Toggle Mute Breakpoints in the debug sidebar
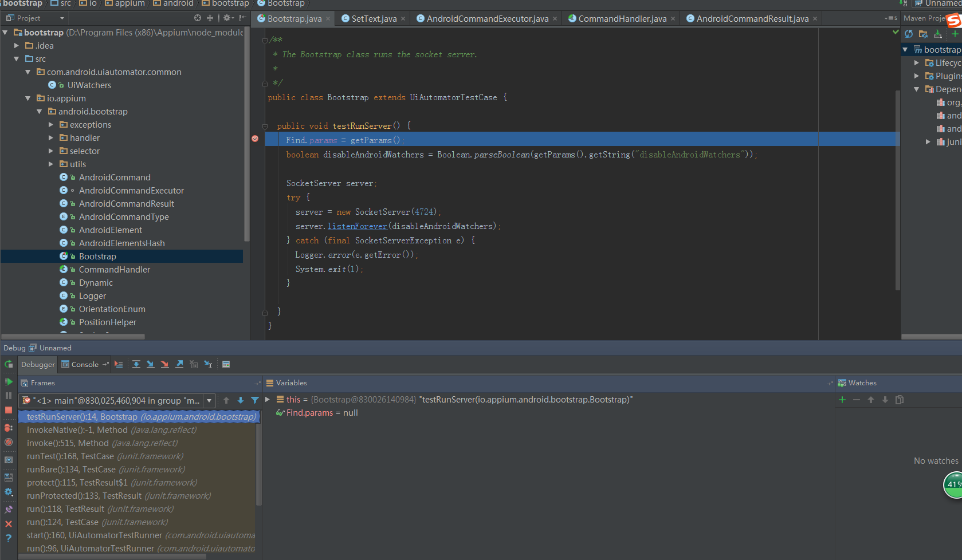 [x=9, y=442]
